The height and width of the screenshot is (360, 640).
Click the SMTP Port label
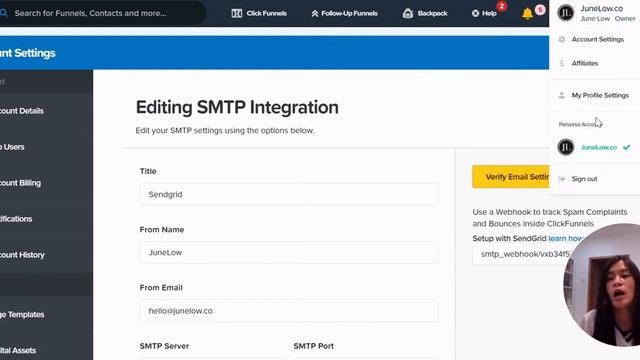pos(313,346)
